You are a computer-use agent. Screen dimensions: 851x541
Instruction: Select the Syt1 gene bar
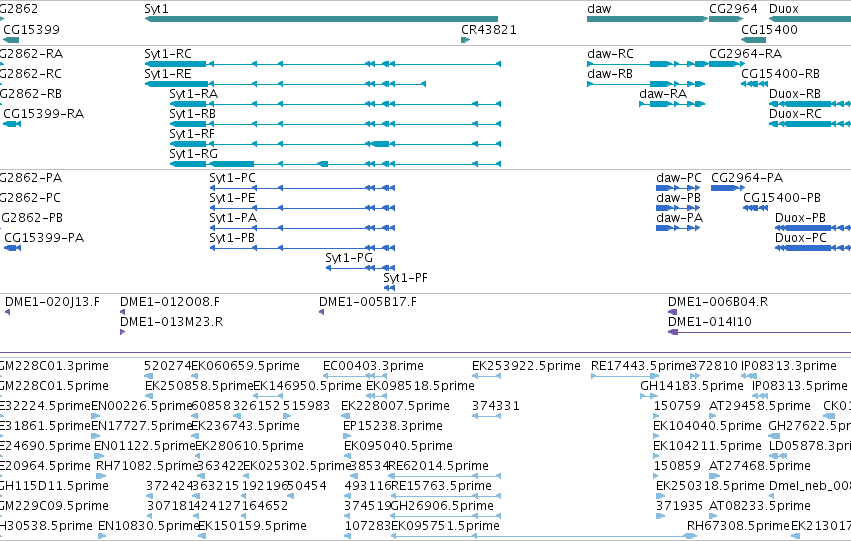point(321,19)
